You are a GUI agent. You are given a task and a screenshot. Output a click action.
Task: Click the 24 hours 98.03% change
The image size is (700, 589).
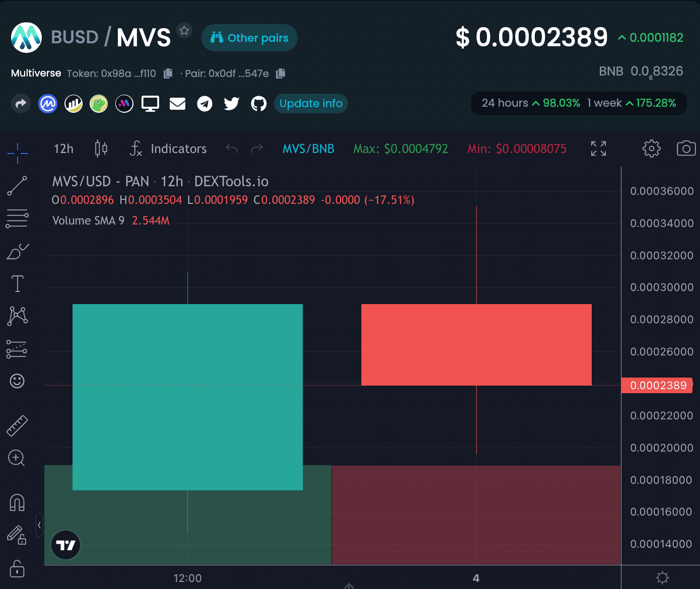(531, 103)
